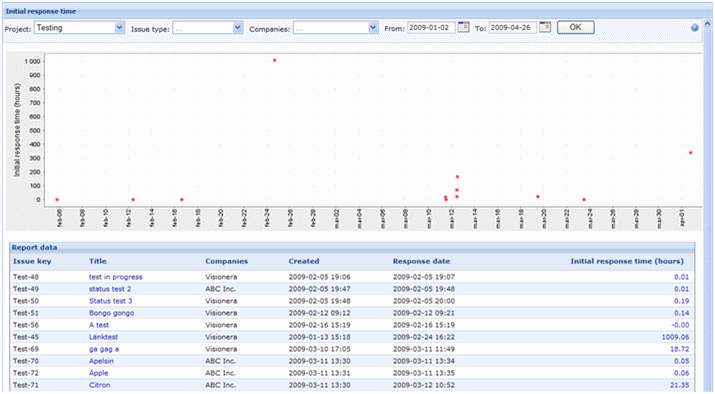
Task: Select the Test-69 issue key cell
Action: coord(26,349)
